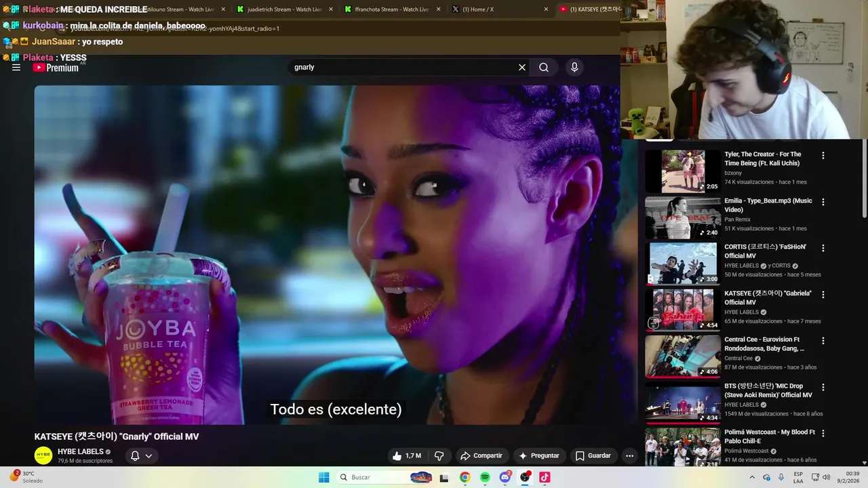
Task: Open Google Chrome from the taskbar
Action: [465, 477]
